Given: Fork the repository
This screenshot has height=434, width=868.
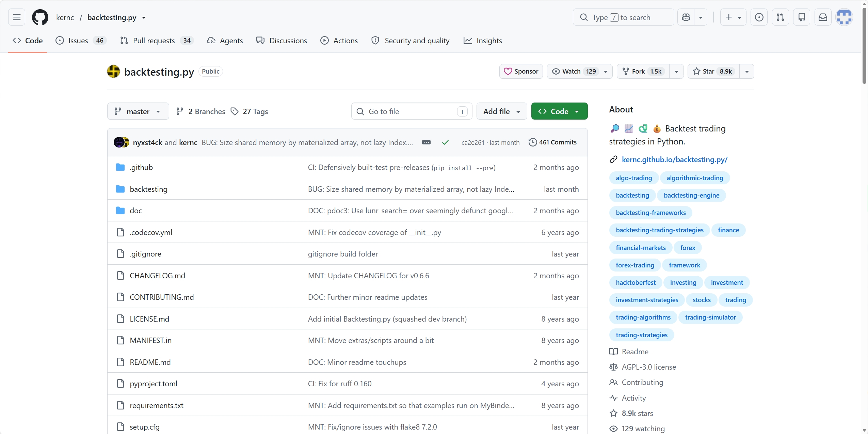Looking at the screenshot, I should (x=643, y=71).
